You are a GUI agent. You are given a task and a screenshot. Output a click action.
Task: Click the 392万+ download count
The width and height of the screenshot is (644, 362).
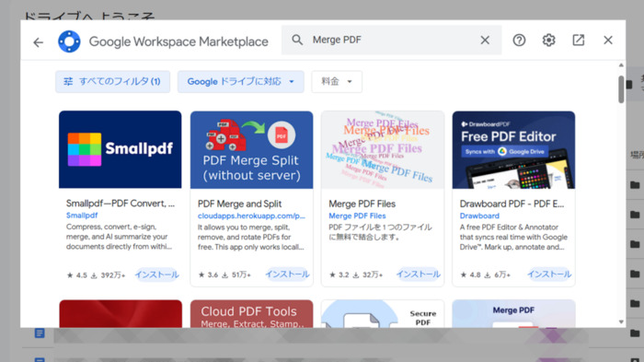click(x=108, y=275)
